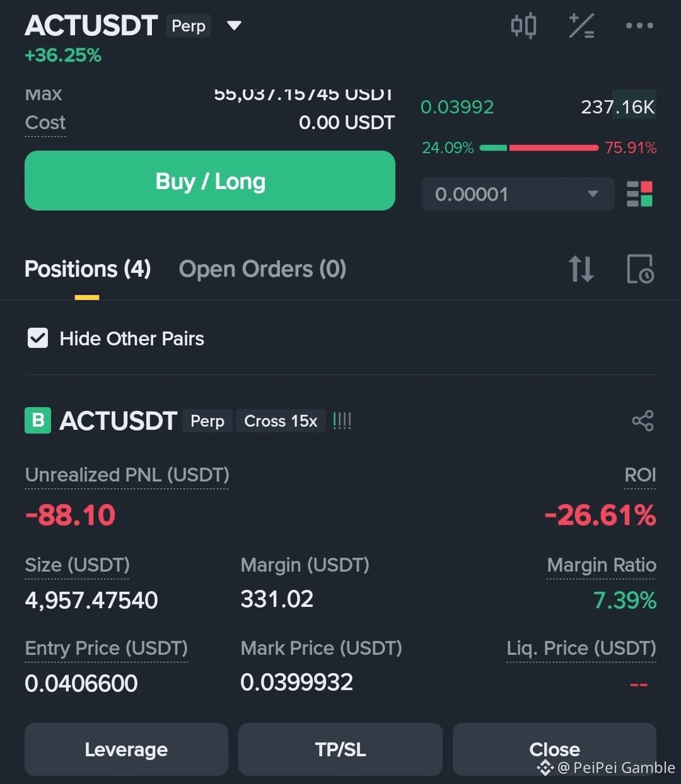Tap the buy/sell ratio bar
Image resolution: width=681 pixels, height=784 pixels.
tap(539, 148)
